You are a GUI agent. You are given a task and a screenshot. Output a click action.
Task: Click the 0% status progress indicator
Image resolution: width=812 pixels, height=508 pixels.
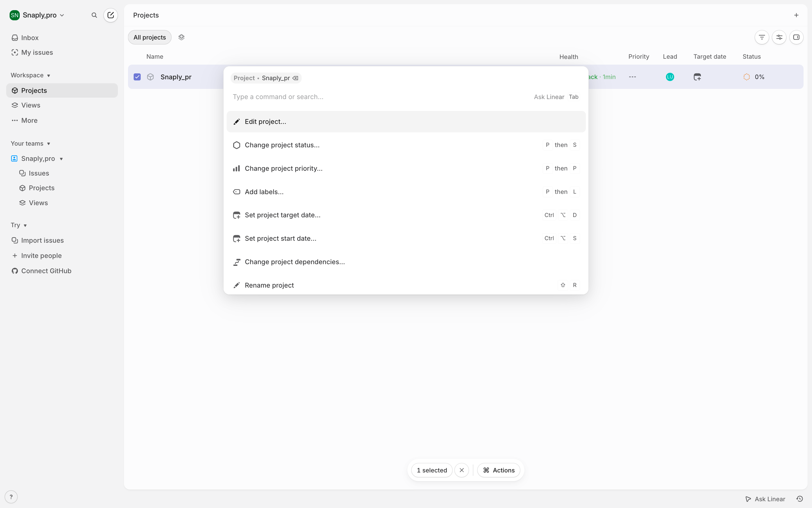coord(754,77)
